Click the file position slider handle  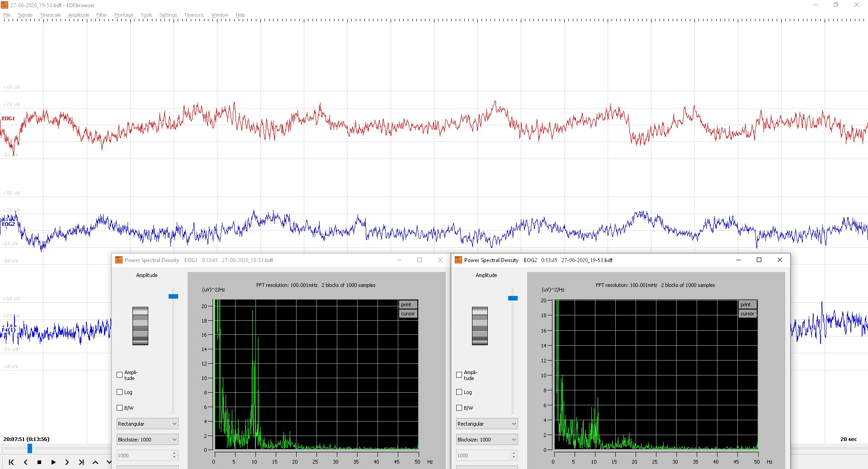(30, 448)
